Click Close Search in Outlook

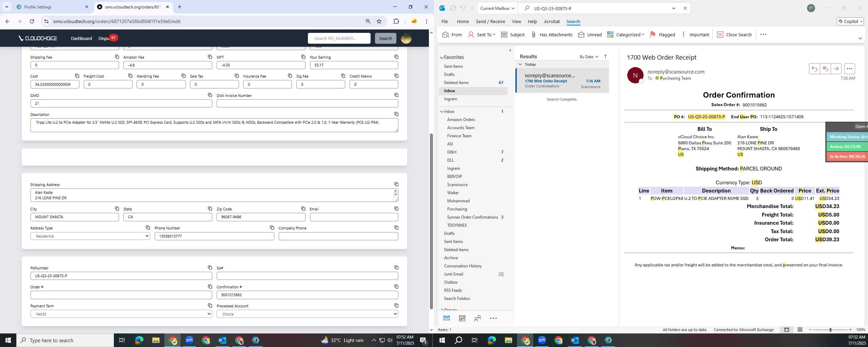point(734,35)
